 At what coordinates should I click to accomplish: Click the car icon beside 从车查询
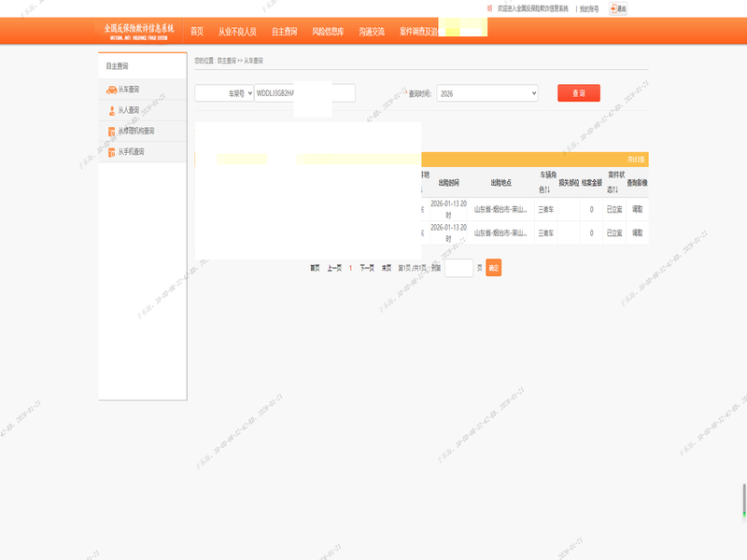pyautogui.click(x=111, y=90)
